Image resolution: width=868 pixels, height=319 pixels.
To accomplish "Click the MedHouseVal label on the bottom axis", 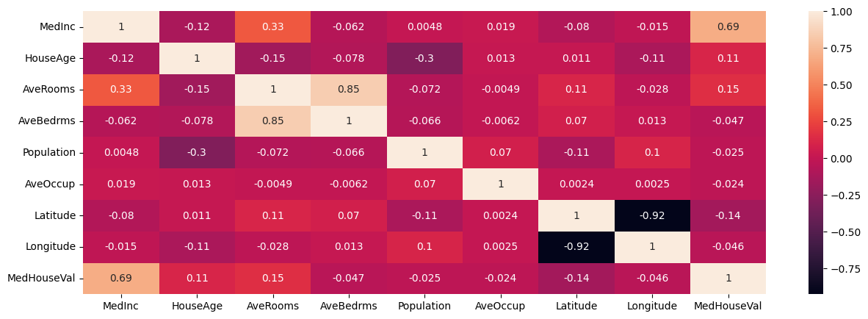I will 728,306.
